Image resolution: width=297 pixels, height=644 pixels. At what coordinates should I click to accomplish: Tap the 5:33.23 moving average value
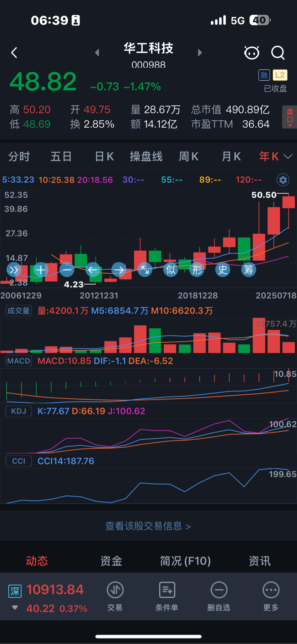pyautogui.click(x=18, y=180)
